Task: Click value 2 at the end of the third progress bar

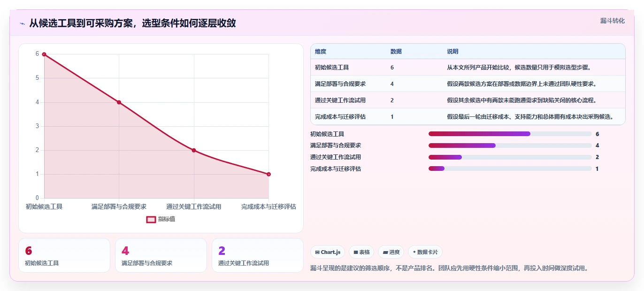Action: pos(597,157)
